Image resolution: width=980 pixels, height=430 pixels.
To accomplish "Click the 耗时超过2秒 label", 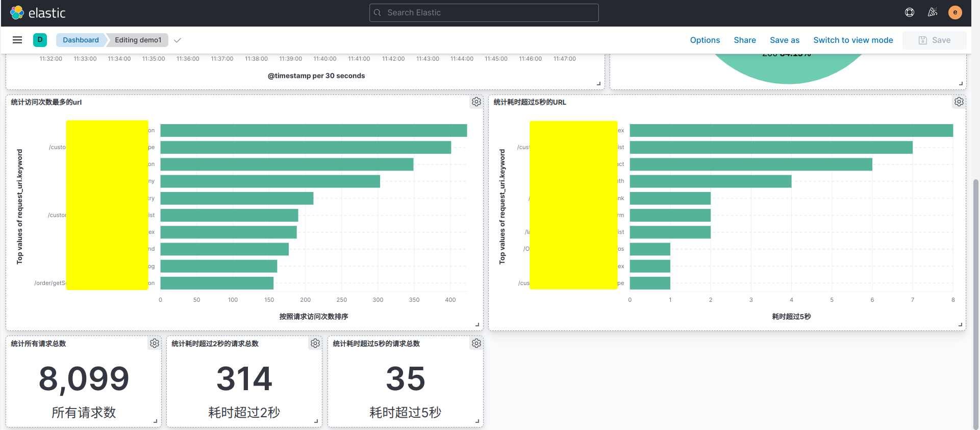I will (244, 412).
